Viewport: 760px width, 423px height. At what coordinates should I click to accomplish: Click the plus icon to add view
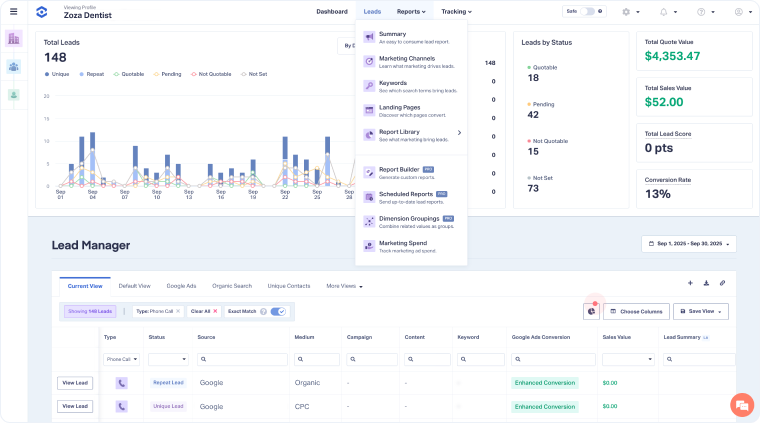tap(690, 283)
